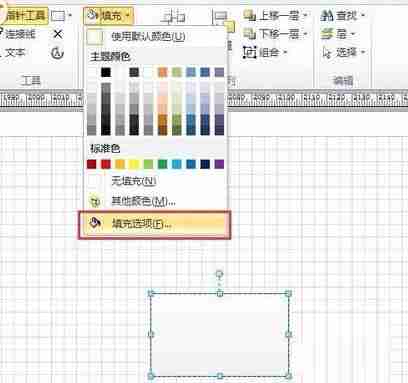Open 其他颜色(M)... more colors

point(155,201)
